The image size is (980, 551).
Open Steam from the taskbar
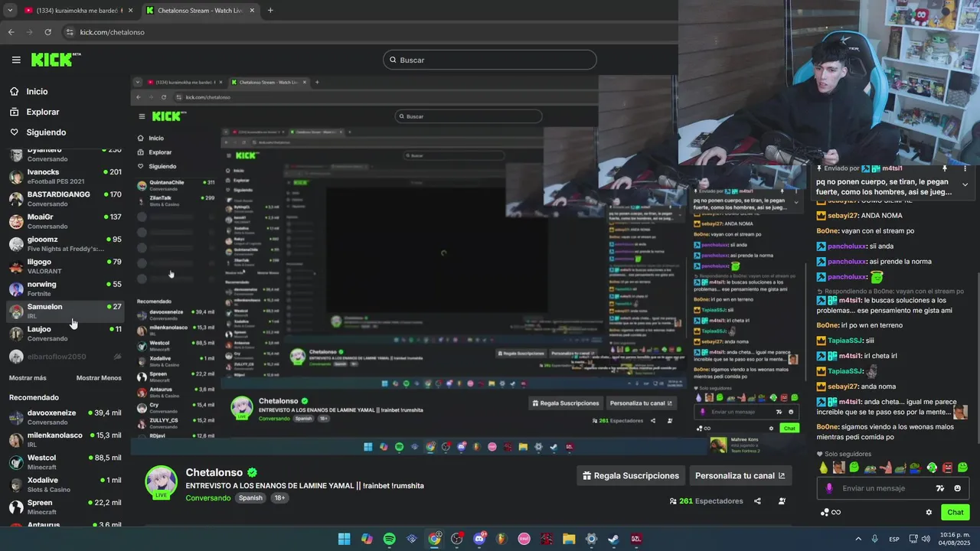pyautogui.click(x=613, y=539)
